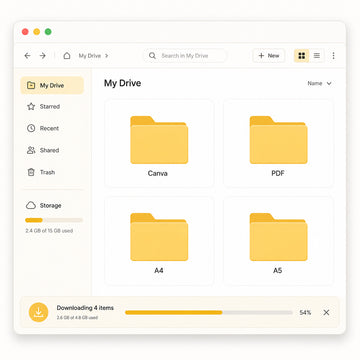Click the green maximize window button
Viewport: 360px width, 360px height.
coord(48,32)
